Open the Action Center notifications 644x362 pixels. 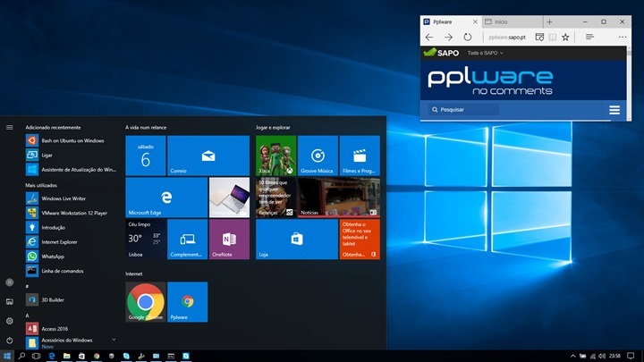[x=631, y=356]
